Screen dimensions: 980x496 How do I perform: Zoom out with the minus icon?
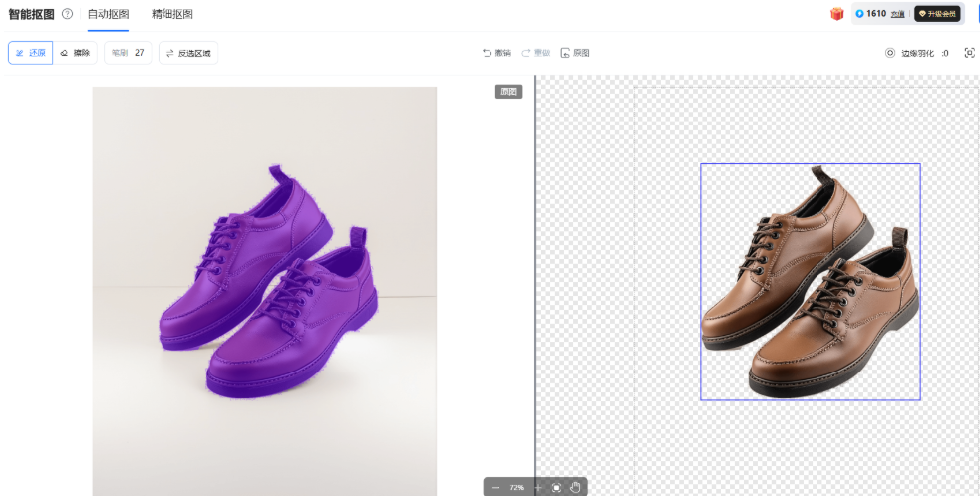click(x=495, y=488)
